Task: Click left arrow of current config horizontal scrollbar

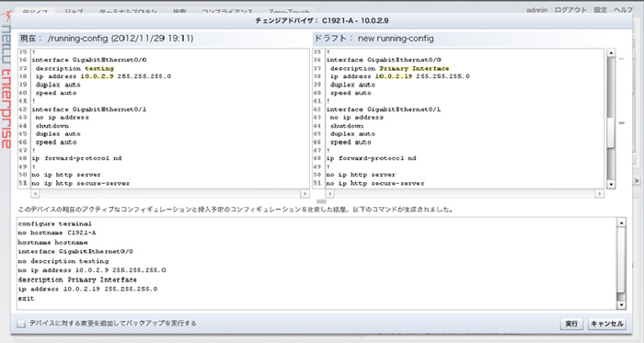Action: click(x=35, y=193)
